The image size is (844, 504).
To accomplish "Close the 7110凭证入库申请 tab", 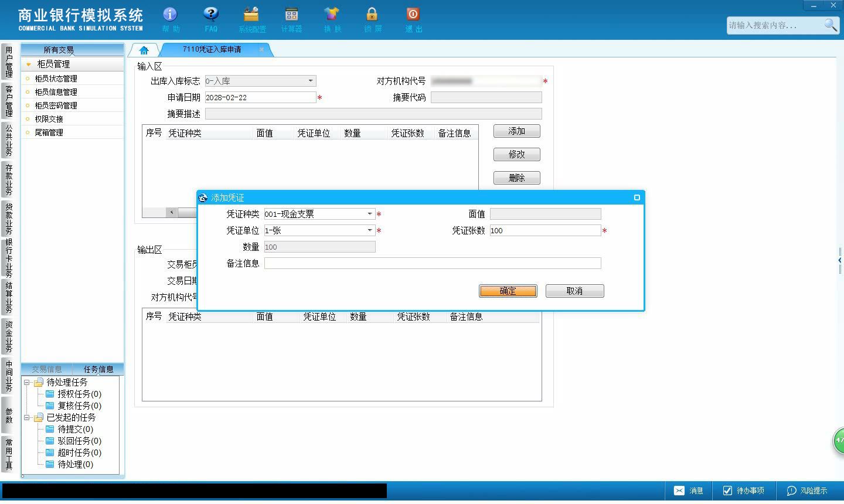I will [261, 50].
